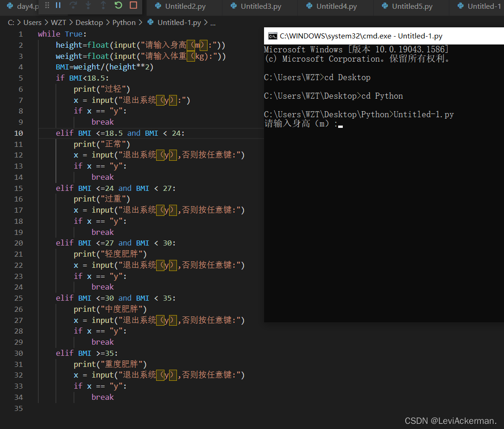Click the Untitled-1.py breadcrumb file
Viewport: 504px width, 429px height.
tap(179, 23)
